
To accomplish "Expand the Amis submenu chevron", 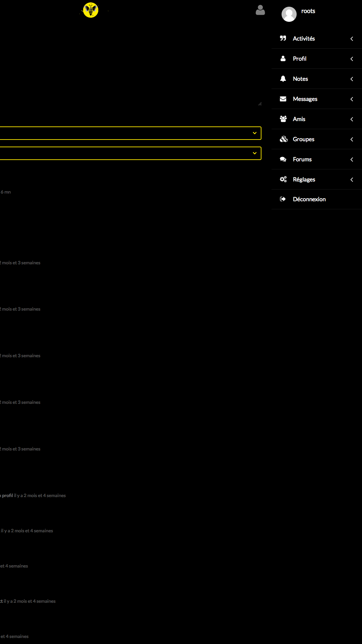I will click(x=352, y=119).
